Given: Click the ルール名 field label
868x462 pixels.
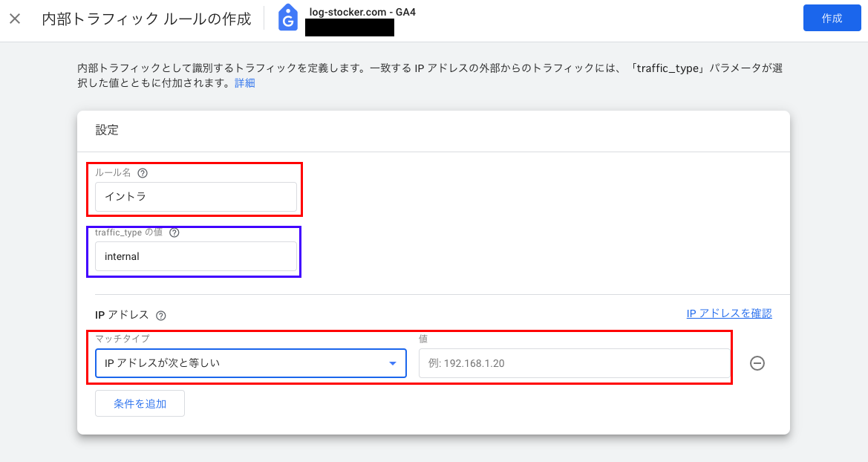Looking at the screenshot, I should pyautogui.click(x=113, y=173).
